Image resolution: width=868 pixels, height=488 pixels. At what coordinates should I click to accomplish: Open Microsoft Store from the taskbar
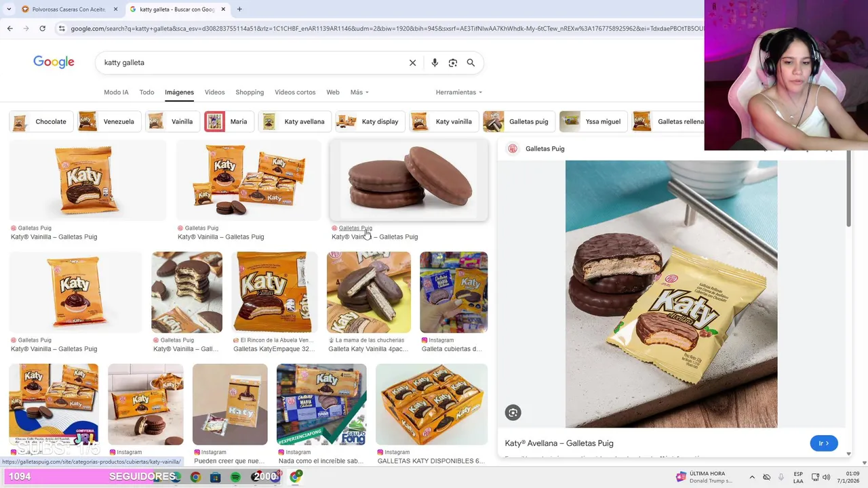[215, 477]
